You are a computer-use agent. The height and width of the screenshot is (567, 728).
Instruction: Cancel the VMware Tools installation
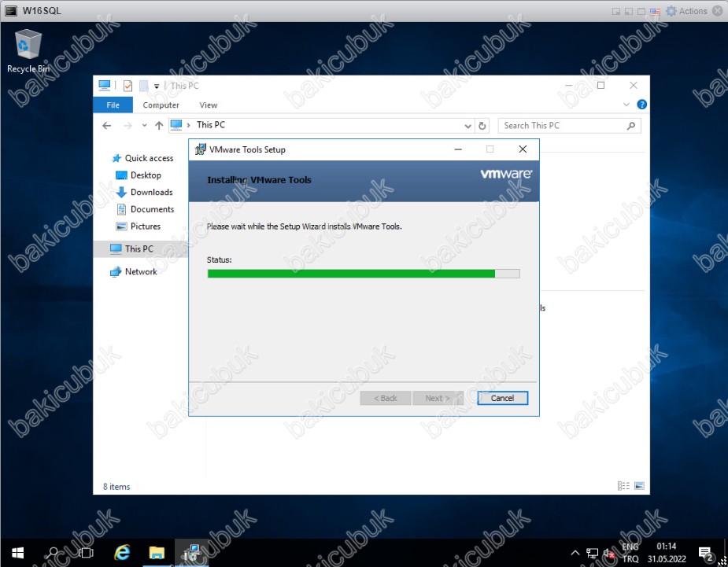pyautogui.click(x=502, y=398)
